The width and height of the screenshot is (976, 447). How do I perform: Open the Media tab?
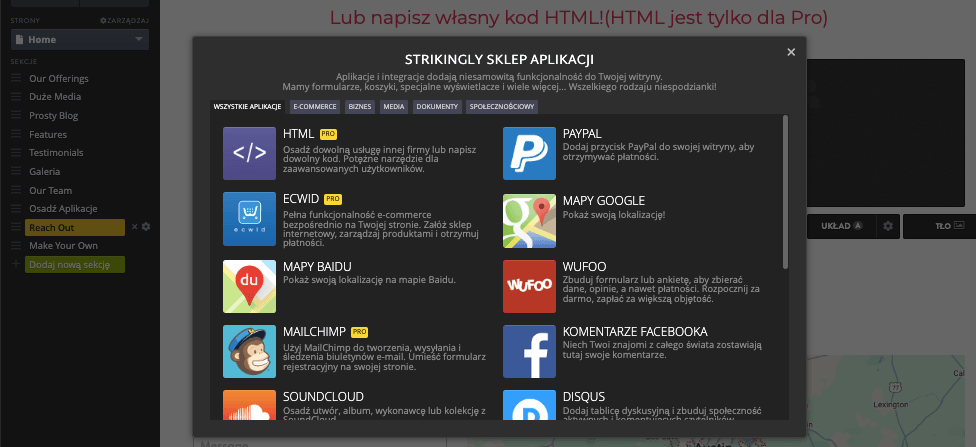394,107
